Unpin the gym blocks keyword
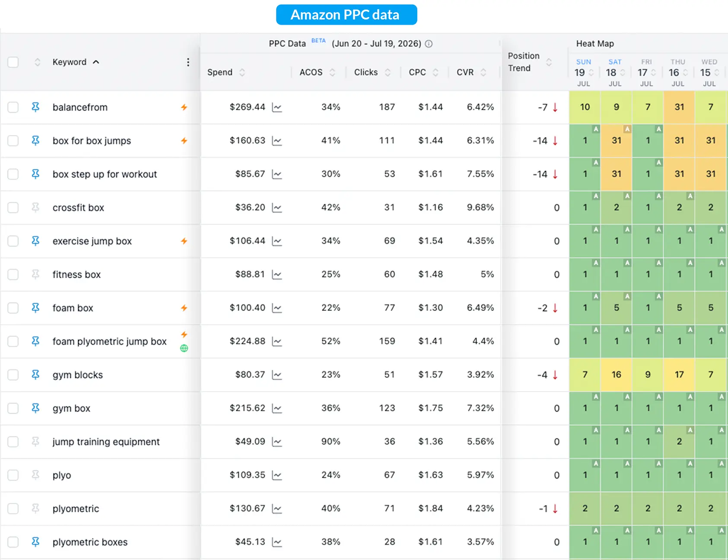The image size is (728, 560). pyautogui.click(x=35, y=375)
